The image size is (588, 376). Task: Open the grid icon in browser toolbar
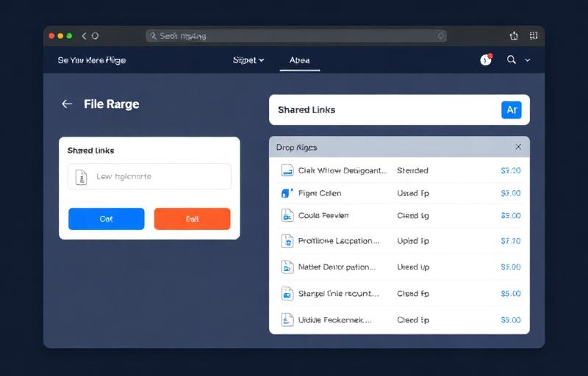tap(534, 35)
